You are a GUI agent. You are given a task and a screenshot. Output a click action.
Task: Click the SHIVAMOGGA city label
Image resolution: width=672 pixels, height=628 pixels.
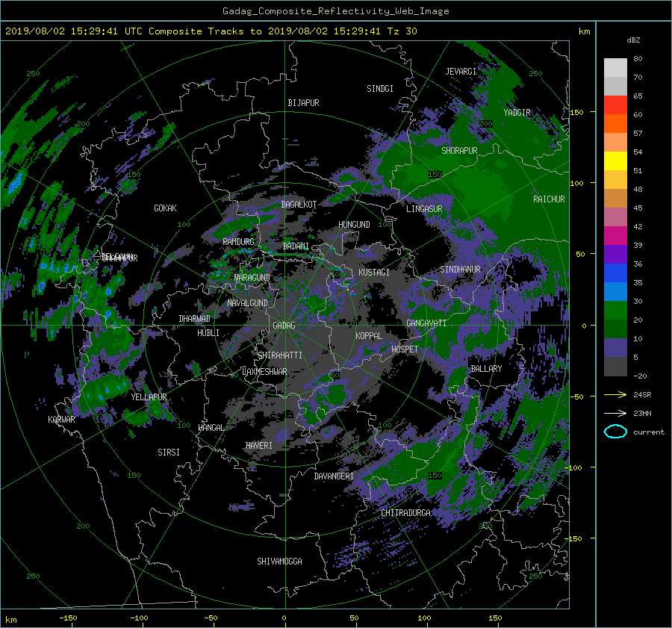tap(279, 562)
